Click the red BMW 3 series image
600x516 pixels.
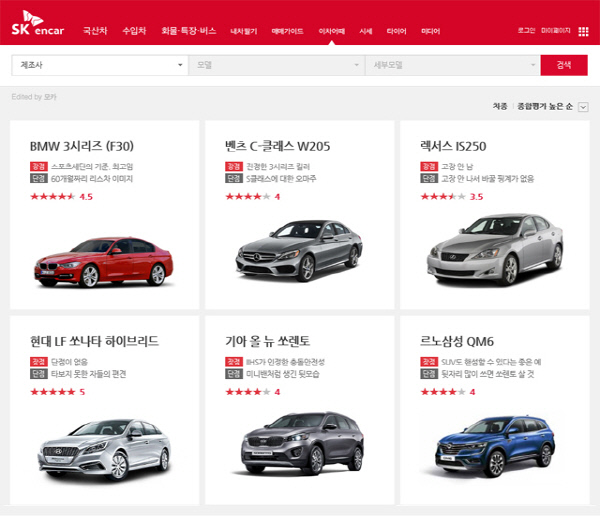point(104,262)
